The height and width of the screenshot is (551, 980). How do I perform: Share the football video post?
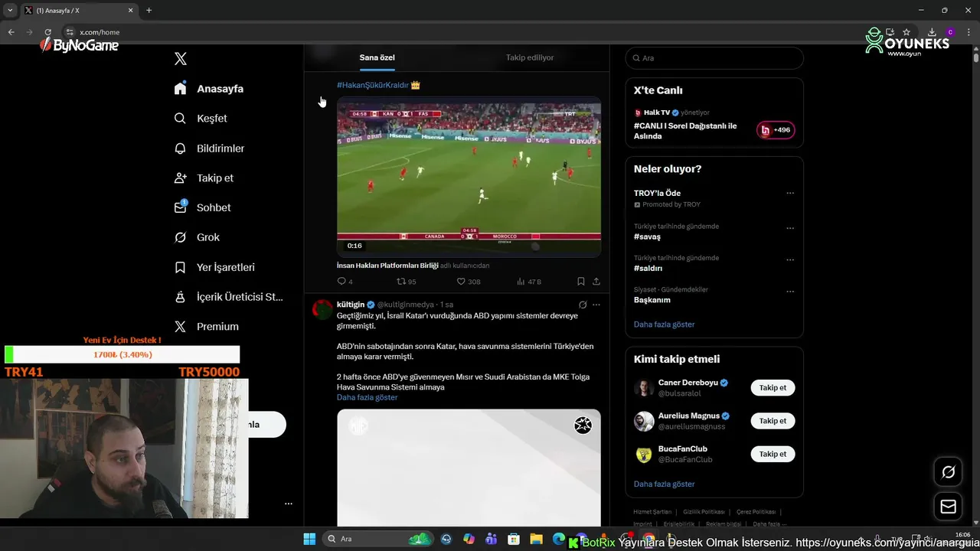point(596,282)
